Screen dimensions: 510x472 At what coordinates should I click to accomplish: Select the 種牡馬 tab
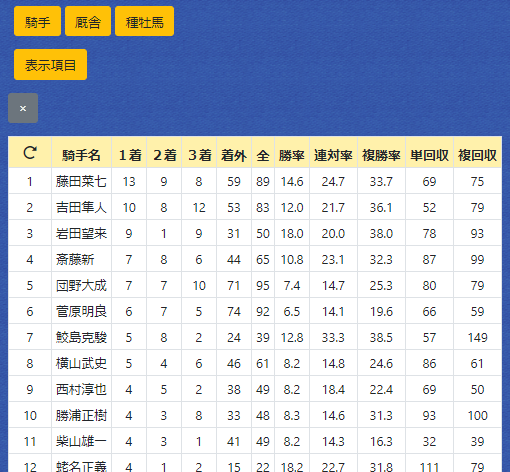tap(144, 21)
